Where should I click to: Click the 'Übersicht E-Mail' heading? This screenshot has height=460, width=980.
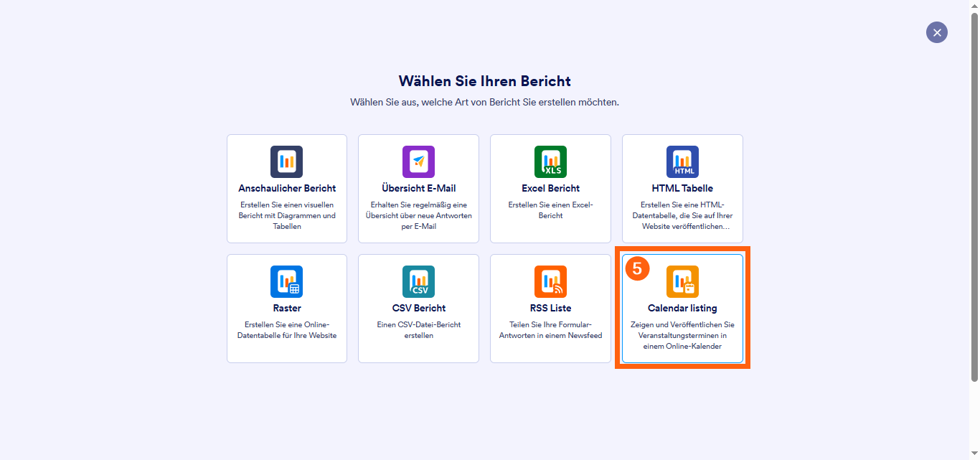(x=418, y=189)
